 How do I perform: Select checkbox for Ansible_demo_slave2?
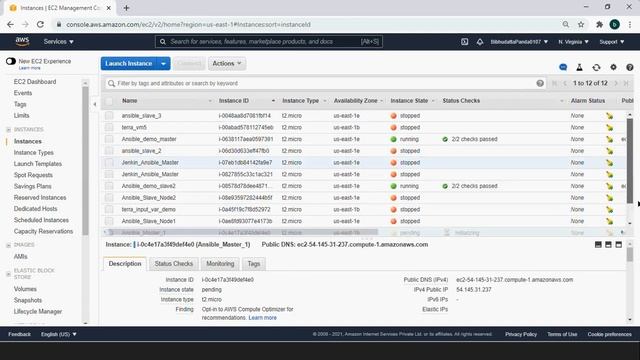pyautogui.click(x=109, y=186)
